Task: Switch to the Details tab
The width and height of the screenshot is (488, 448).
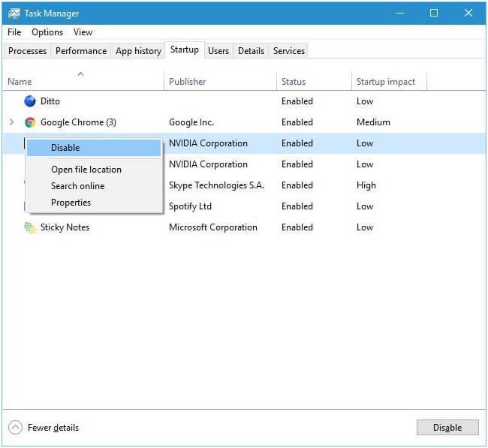Action: (x=251, y=51)
